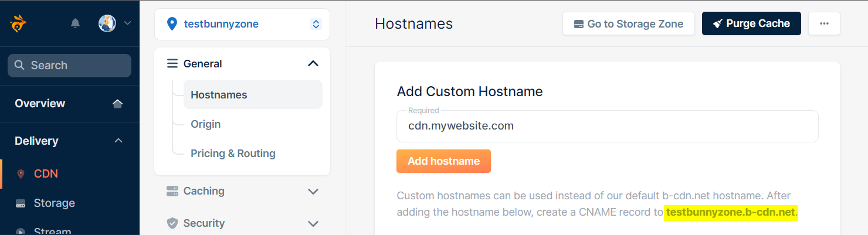Image resolution: width=868 pixels, height=235 pixels.
Task: Click the Caching server icon
Action: pyautogui.click(x=172, y=191)
